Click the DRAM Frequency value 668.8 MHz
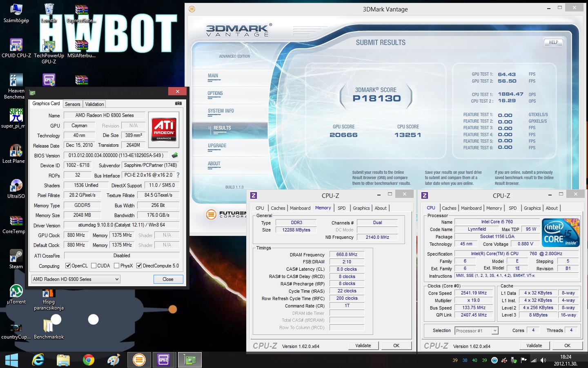 (347, 254)
